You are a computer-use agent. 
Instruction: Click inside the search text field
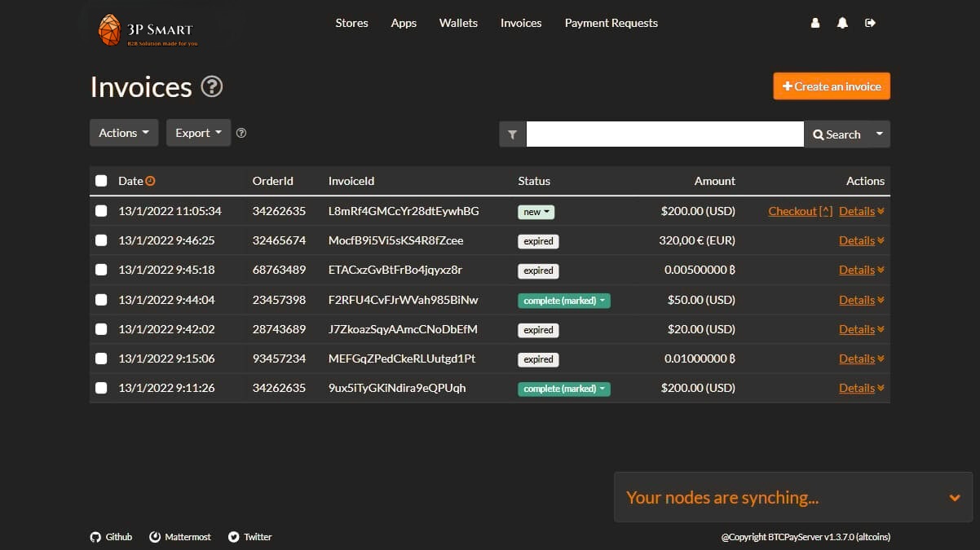point(664,134)
